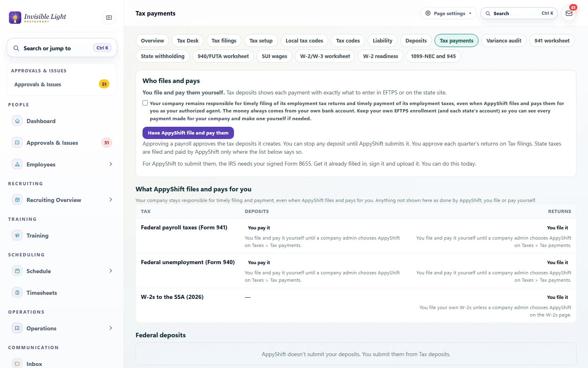Select the State withholding tab

pos(163,56)
